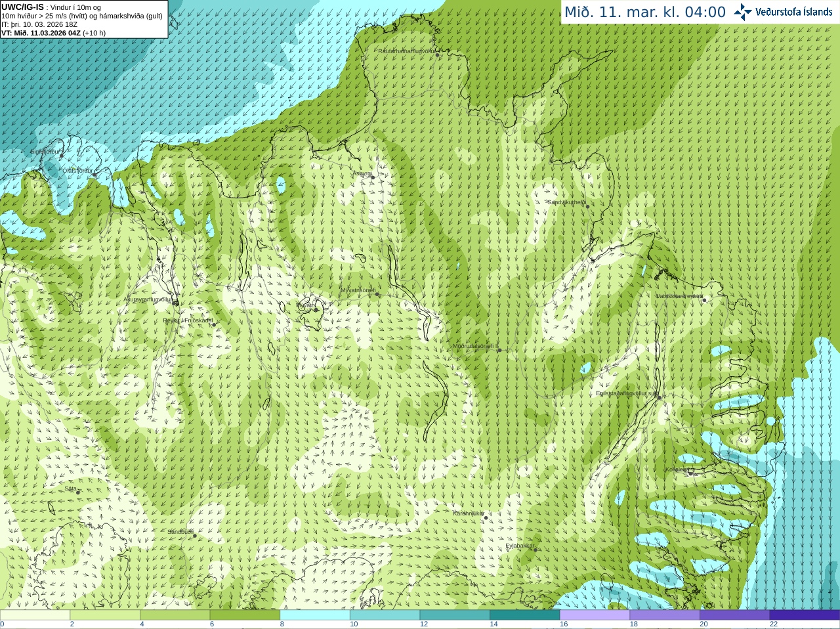Click the 16–18 m/s lavender legend swatch

coord(595,615)
